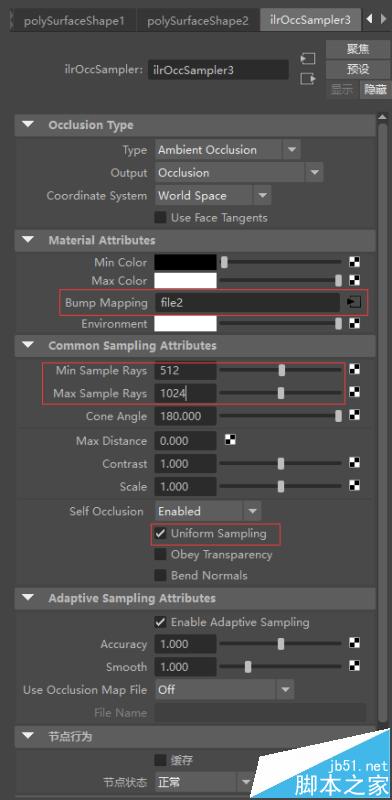392x800 pixels.
Task: Enable the Use Face Tangents checkbox
Action: pos(160,217)
